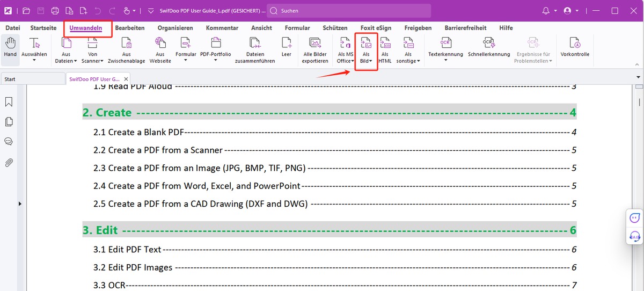This screenshot has width=644, height=291.
Task: Open the tab list dropdown arrow
Action: (x=638, y=78)
